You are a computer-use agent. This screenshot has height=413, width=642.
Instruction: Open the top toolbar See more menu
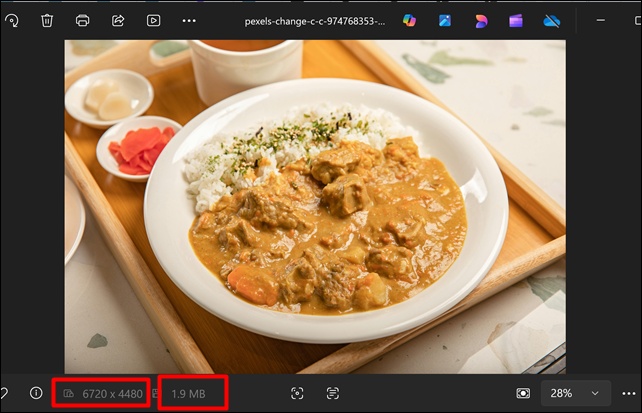click(189, 20)
